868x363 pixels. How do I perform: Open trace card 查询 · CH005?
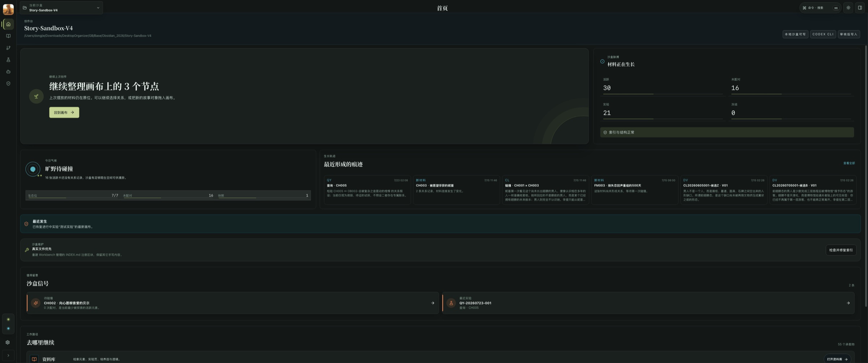point(367,190)
